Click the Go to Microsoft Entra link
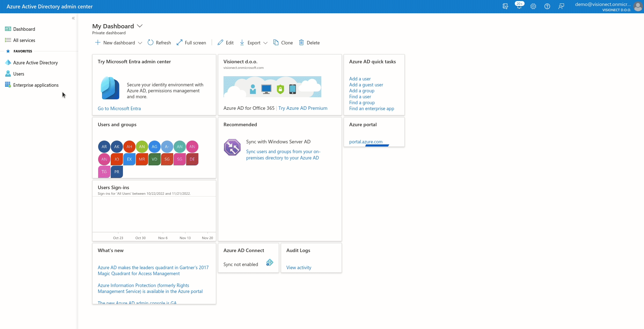 point(119,108)
